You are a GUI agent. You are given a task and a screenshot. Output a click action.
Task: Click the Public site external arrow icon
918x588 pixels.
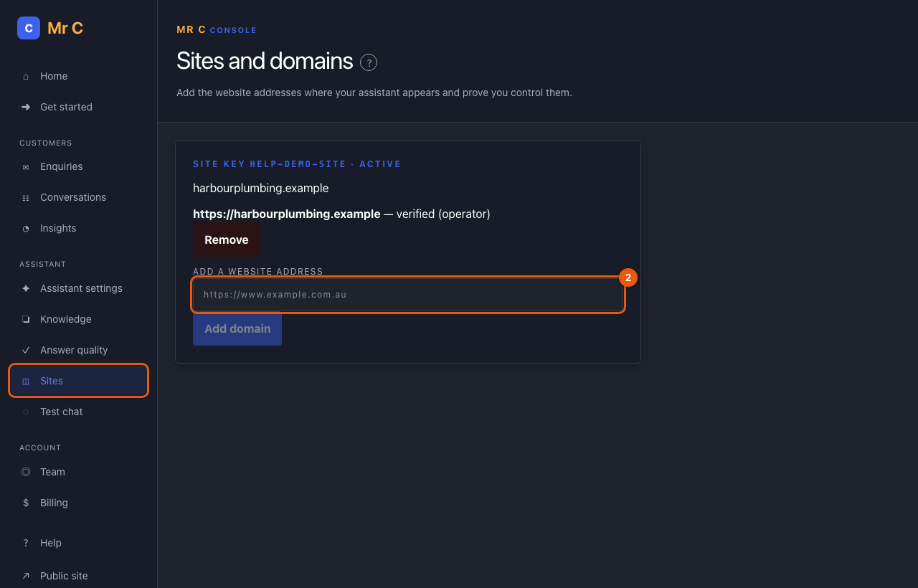pyautogui.click(x=26, y=576)
